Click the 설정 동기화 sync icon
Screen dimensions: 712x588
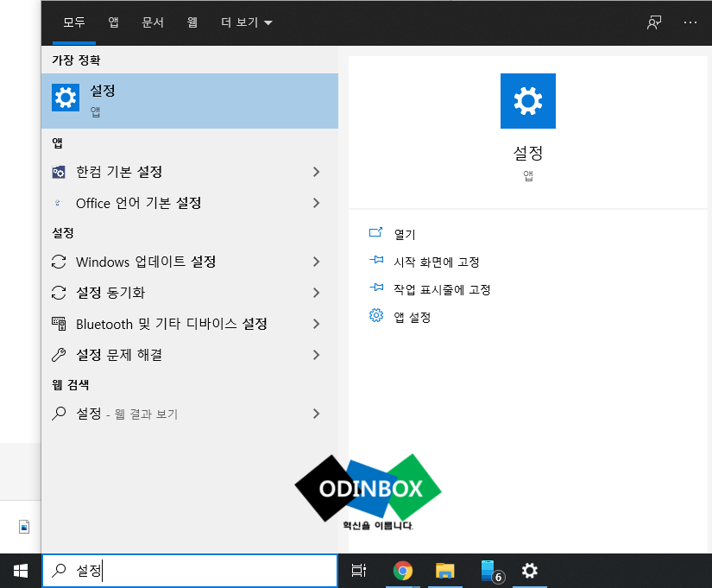pos(59,293)
